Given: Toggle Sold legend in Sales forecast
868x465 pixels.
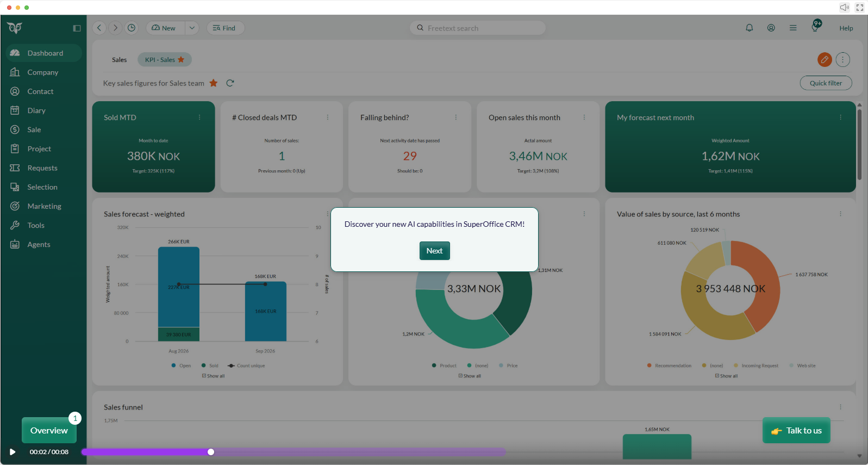Looking at the screenshot, I should click(210, 365).
